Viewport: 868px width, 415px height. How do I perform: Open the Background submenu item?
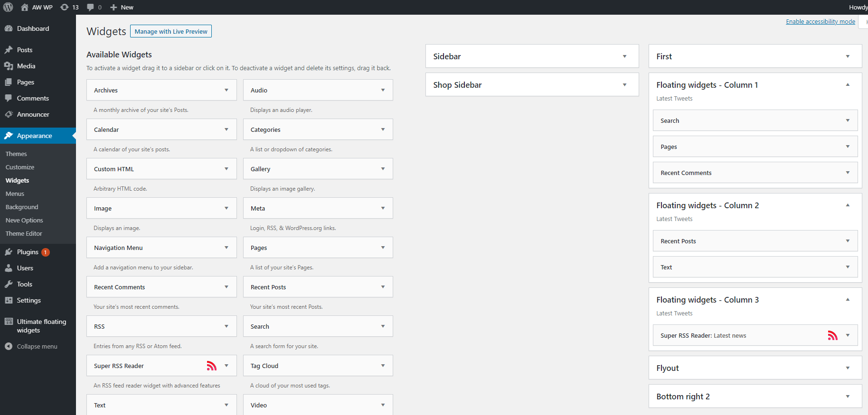click(x=22, y=207)
